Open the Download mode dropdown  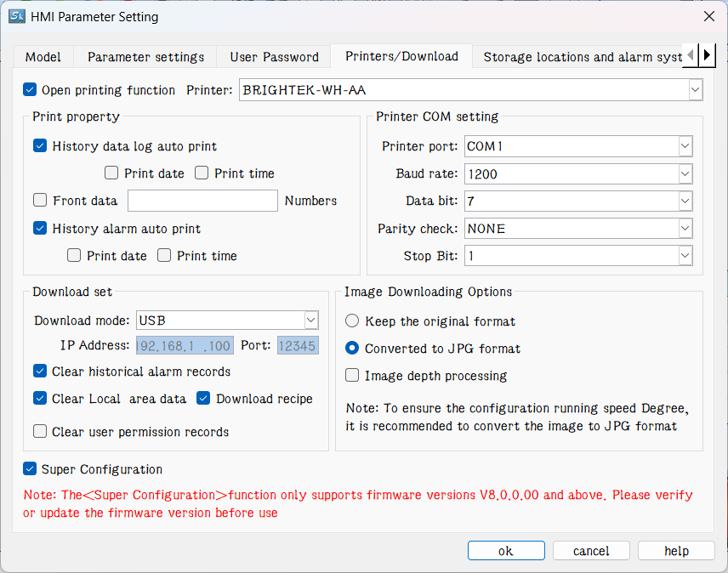pyautogui.click(x=310, y=321)
